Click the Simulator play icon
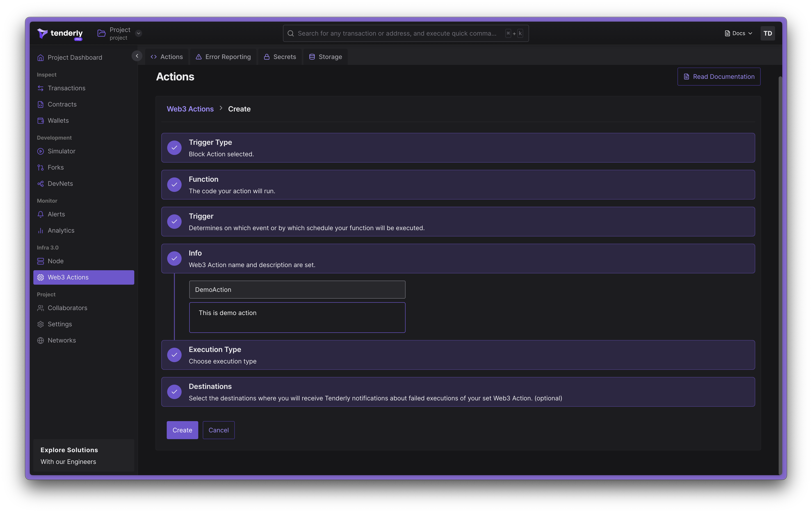 [41, 151]
